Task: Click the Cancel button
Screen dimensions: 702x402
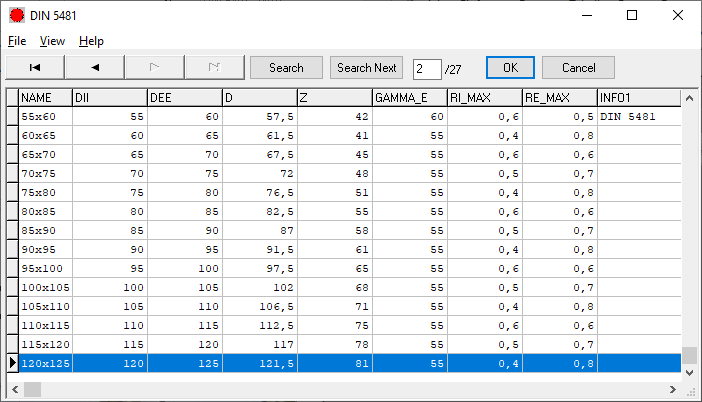Action: point(578,67)
